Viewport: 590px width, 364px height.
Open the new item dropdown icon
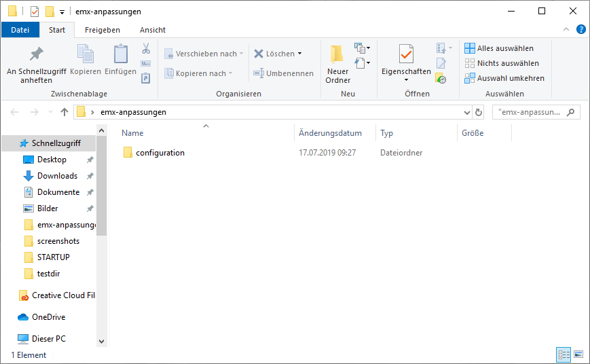click(362, 48)
